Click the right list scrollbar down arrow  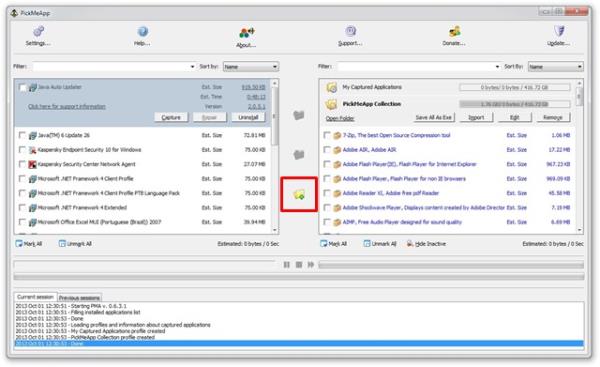pos(580,230)
